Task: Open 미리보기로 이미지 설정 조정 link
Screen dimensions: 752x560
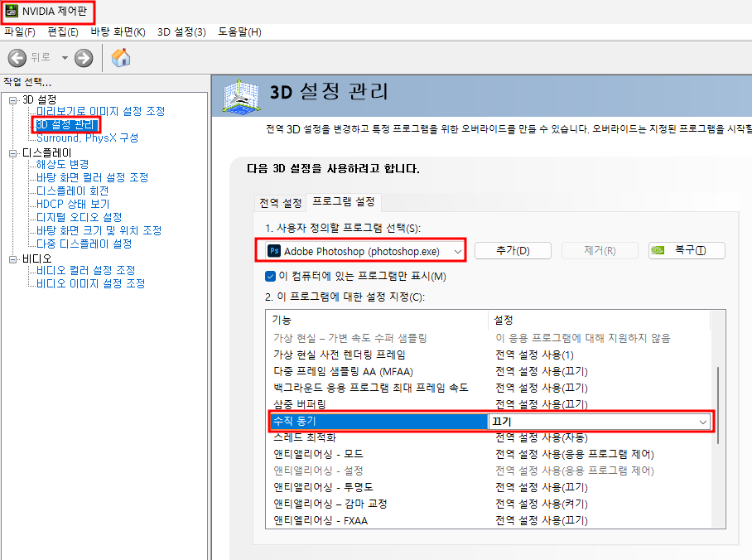Action: [x=101, y=111]
